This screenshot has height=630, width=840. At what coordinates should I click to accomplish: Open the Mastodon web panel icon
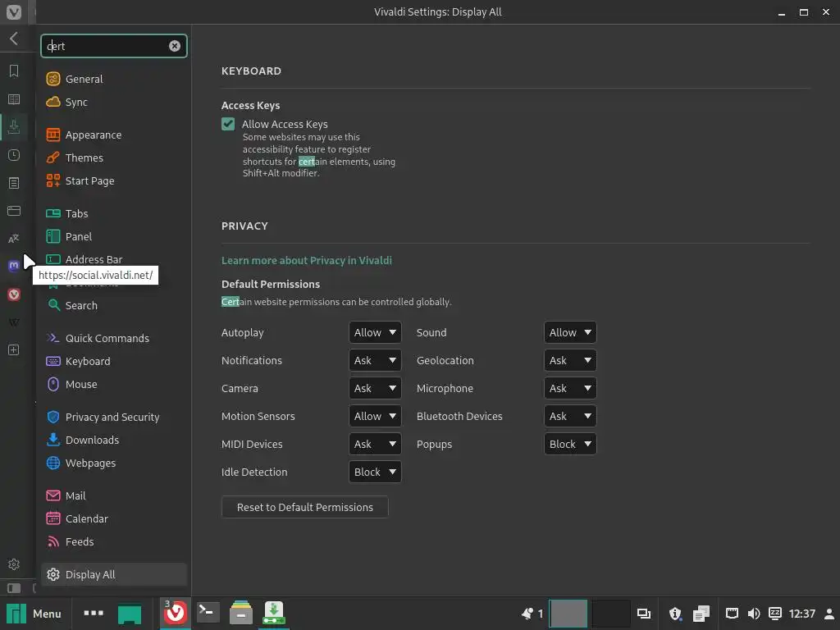pyautogui.click(x=14, y=266)
